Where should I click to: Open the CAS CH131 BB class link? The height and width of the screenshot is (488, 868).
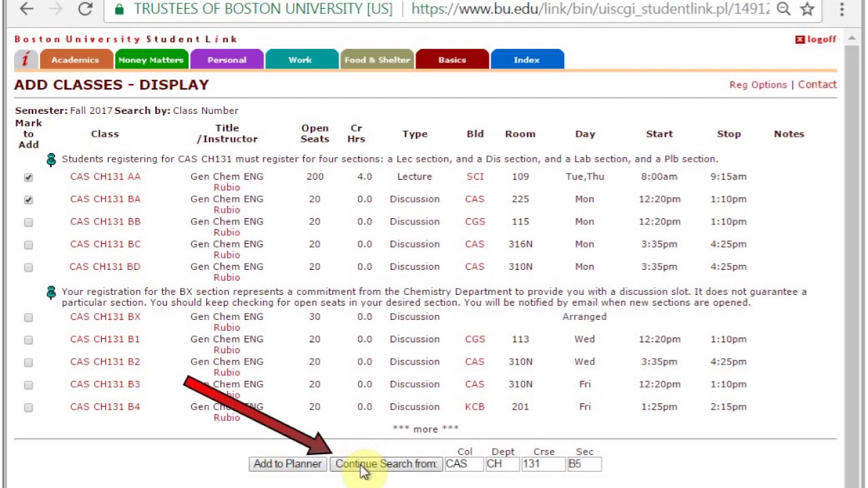click(105, 221)
